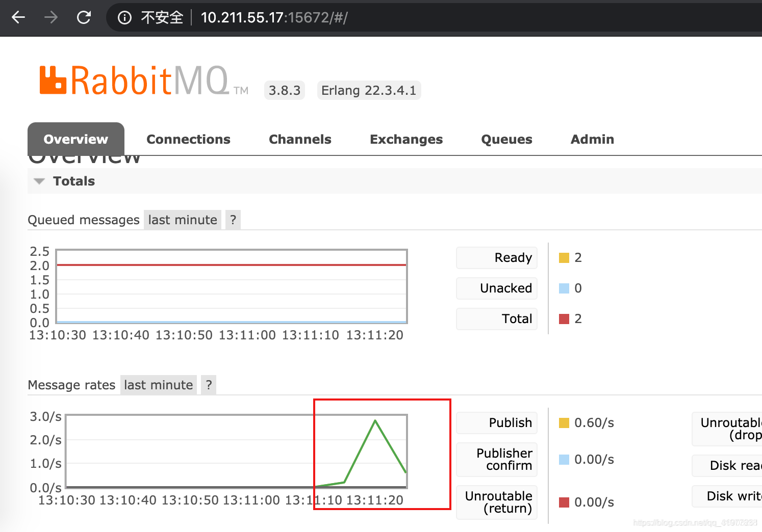Click the Message rates label

click(72, 385)
